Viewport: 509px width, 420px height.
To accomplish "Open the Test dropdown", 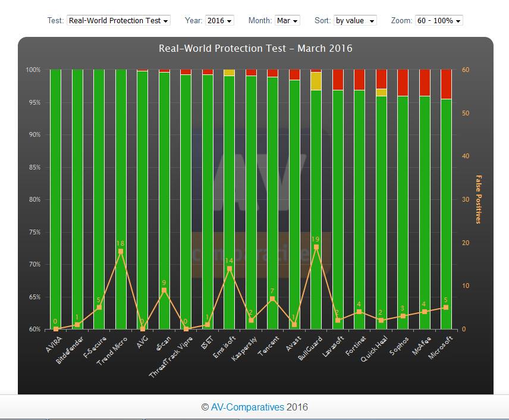I will (x=118, y=20).
